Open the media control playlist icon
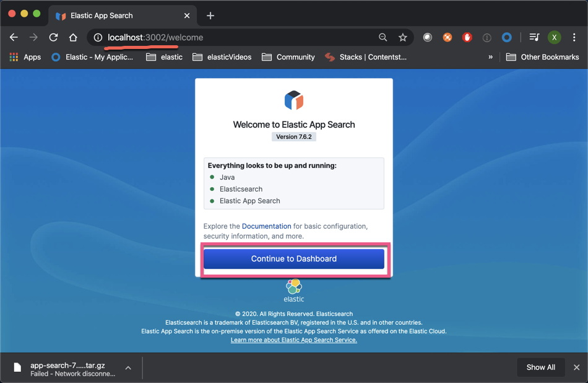 point(534,37)
